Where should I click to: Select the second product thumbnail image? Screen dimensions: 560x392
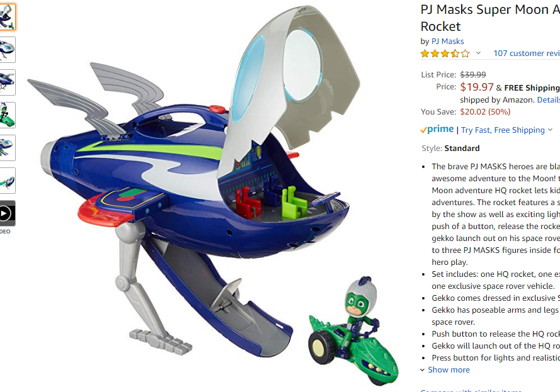coord(7,50)
